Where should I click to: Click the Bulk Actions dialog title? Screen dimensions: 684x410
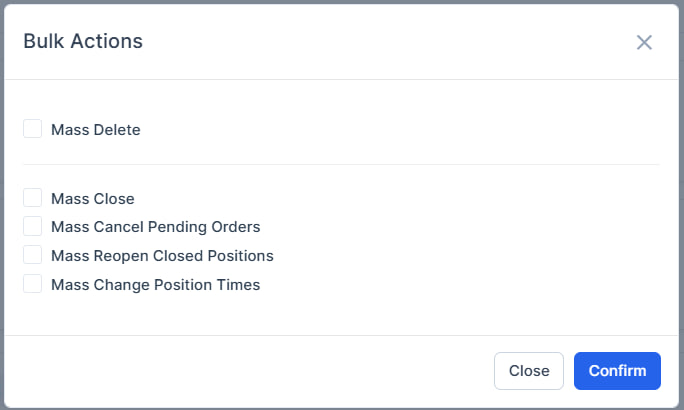(83, 42)
